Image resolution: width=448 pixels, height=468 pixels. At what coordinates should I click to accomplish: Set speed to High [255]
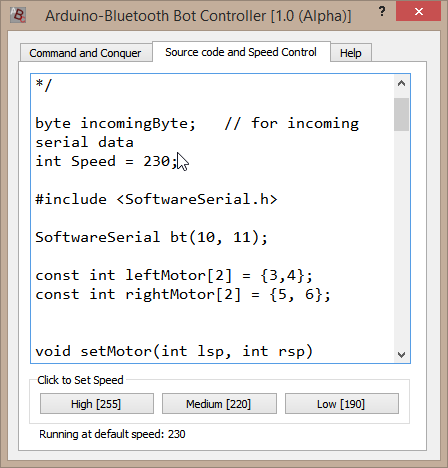pos(97,404)
